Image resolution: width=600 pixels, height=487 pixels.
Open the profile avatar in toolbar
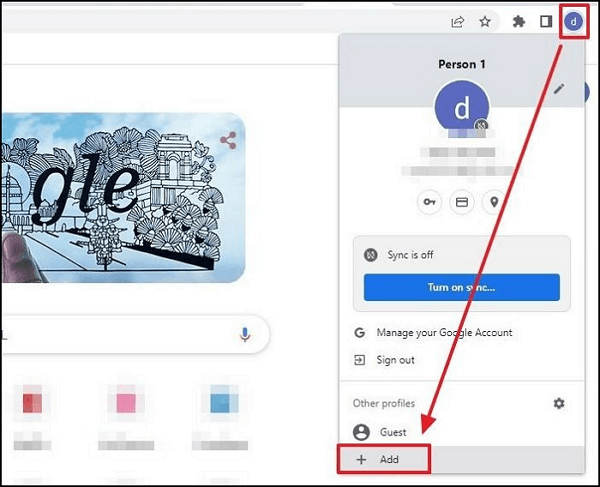(573, 21)
